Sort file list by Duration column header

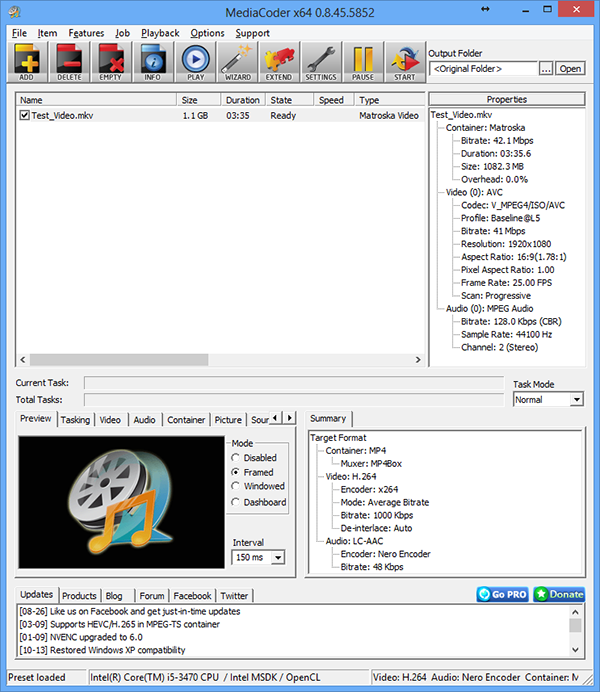[243, 100]
